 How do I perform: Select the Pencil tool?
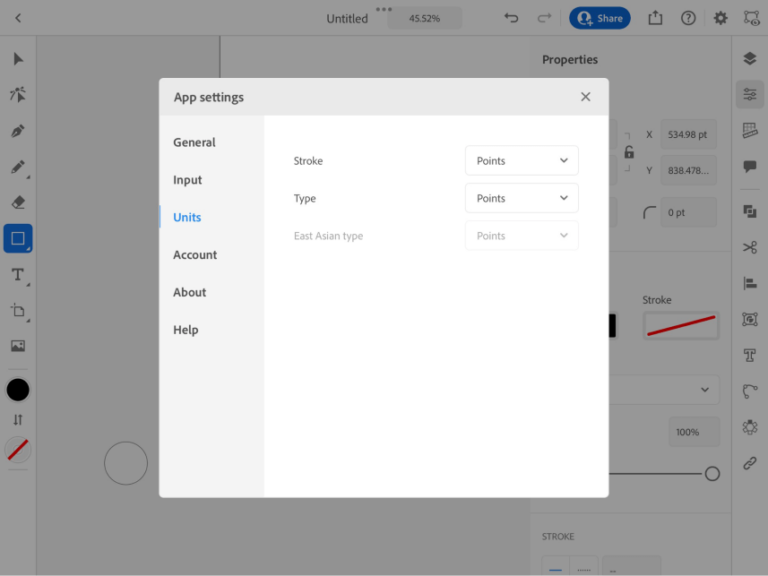(x=18, y=167)
